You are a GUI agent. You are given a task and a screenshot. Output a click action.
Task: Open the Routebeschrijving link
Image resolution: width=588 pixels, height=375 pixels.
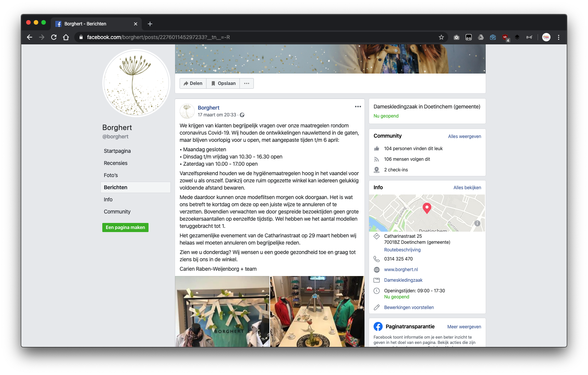pos(402,250)
